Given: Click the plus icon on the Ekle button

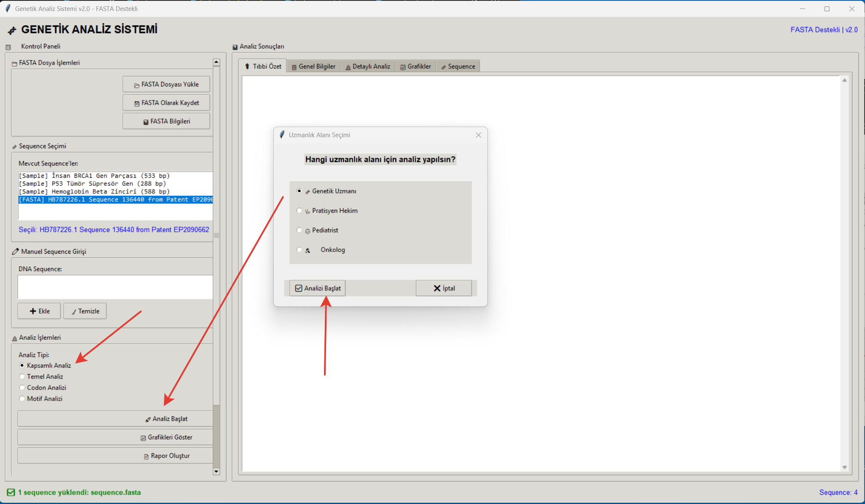Looking at the screenshot, I should pyautogui.click(x=33, y=311).
